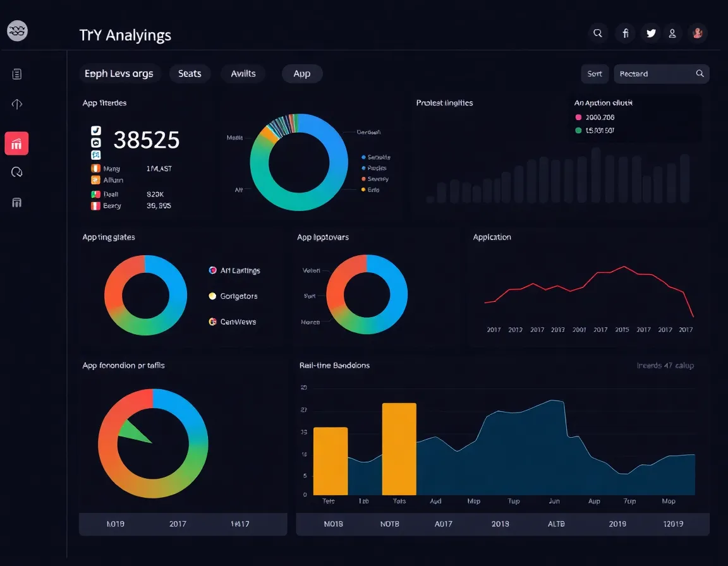Open the reports panel from the sidebar

tap(16, 73)
